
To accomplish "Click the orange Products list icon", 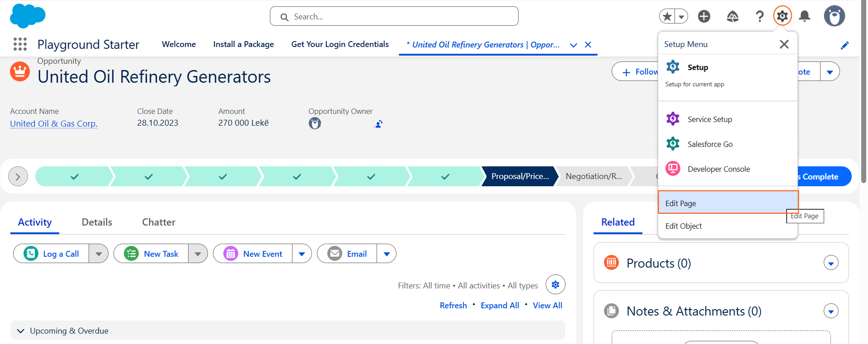I will (611, 262).
